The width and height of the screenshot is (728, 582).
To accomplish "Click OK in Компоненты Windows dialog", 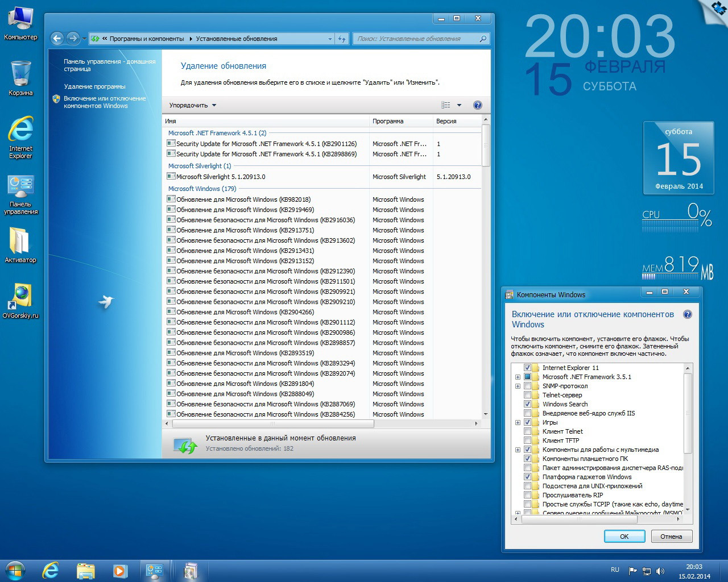I will tap(624, 537).
